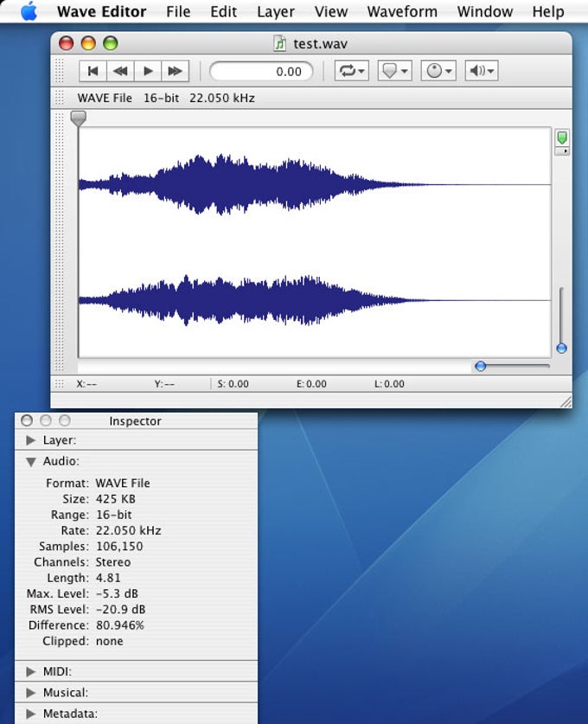The height and width of the screenshot is (724, 588).
Task: Expand the Musical section in Inspector
Action: (x=31, y=693)
